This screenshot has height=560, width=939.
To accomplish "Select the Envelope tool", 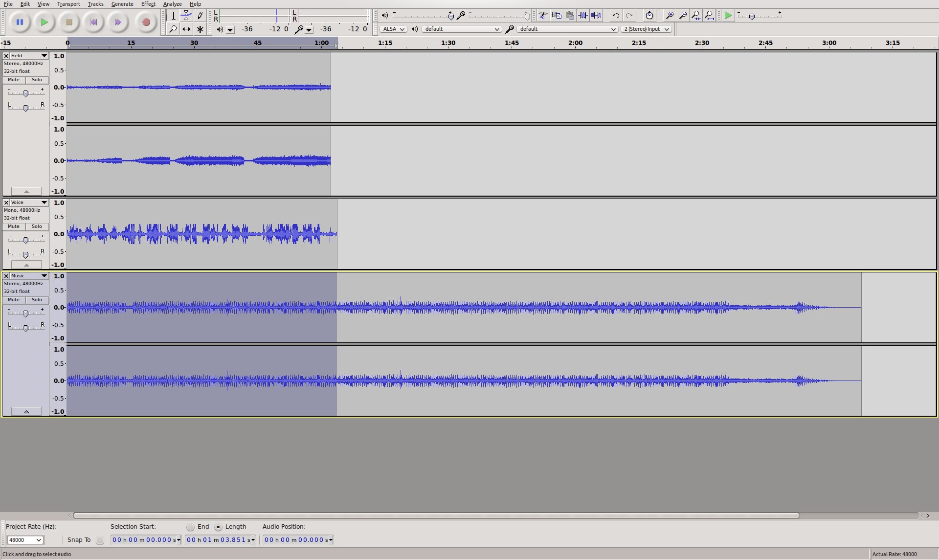I will (x=186, y=16).
